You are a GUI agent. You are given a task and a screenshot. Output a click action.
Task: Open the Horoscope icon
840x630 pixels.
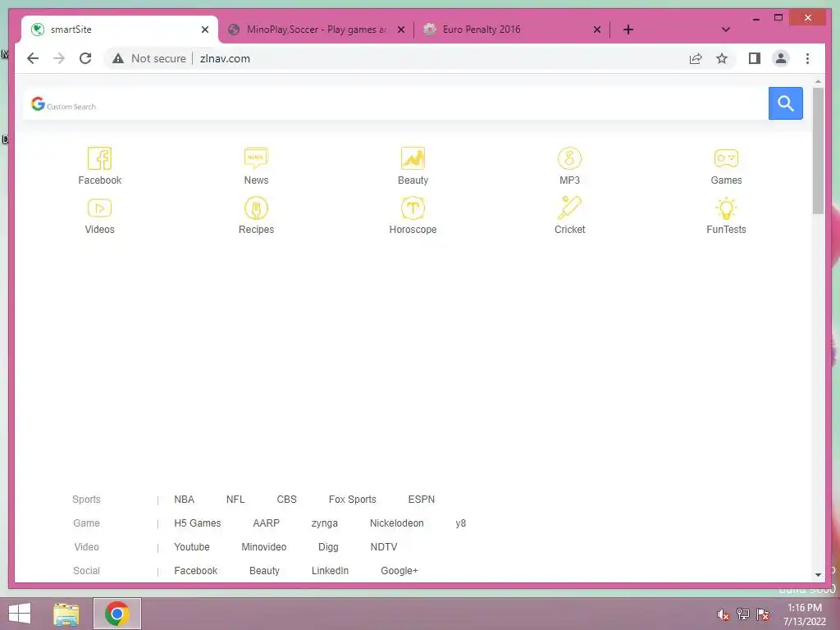coord(413,208)
